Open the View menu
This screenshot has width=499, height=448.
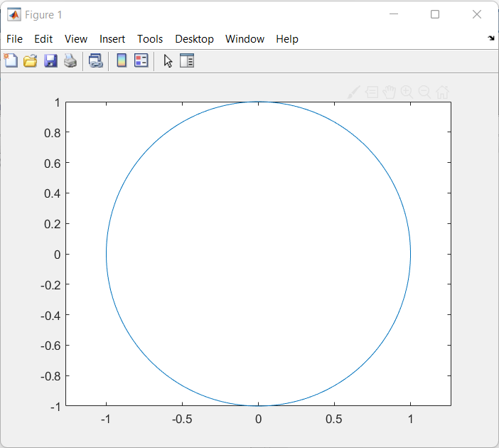pyautogui.click(x=76, y=39)
